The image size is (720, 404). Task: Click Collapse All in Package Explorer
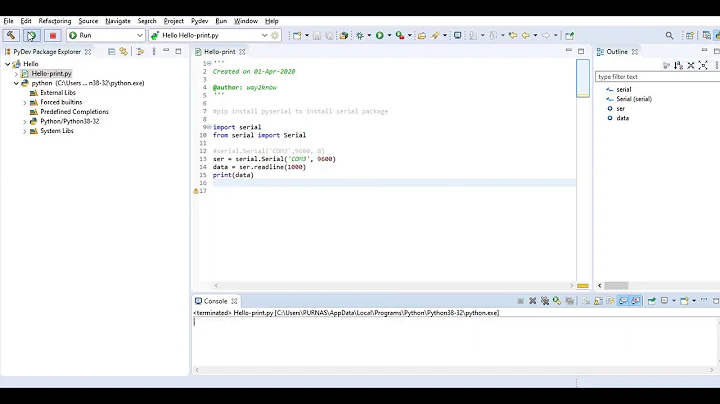coord(112,52)
